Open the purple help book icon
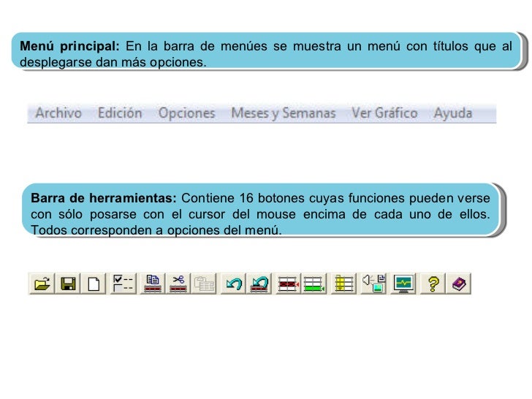 459,284
